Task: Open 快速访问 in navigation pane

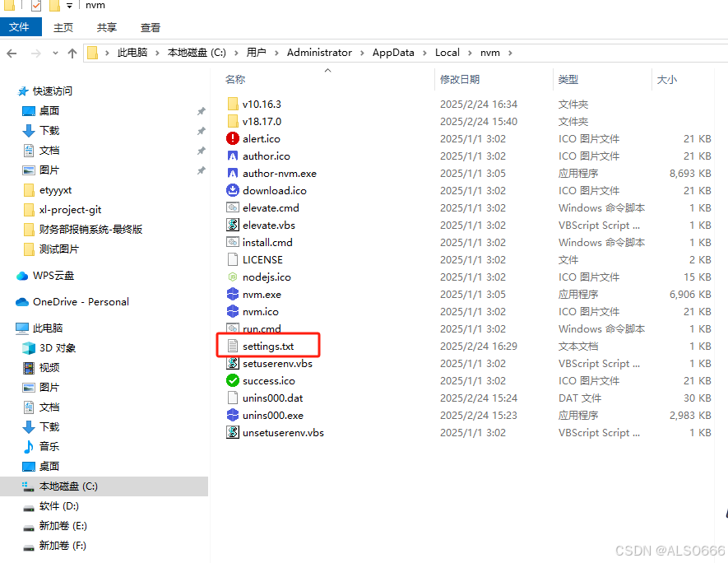Action: click(x=53, y=91)
